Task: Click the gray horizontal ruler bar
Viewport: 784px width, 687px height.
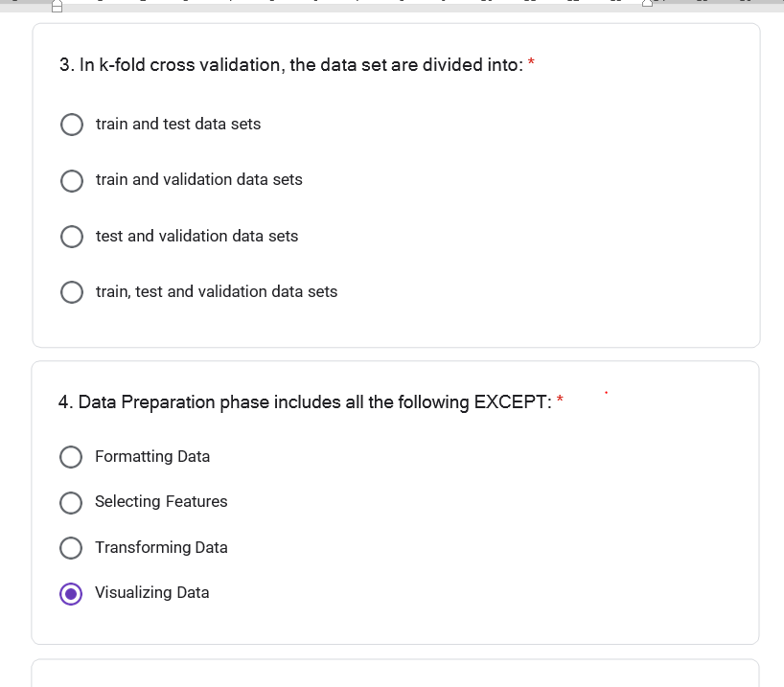Action: click(392, 6)
